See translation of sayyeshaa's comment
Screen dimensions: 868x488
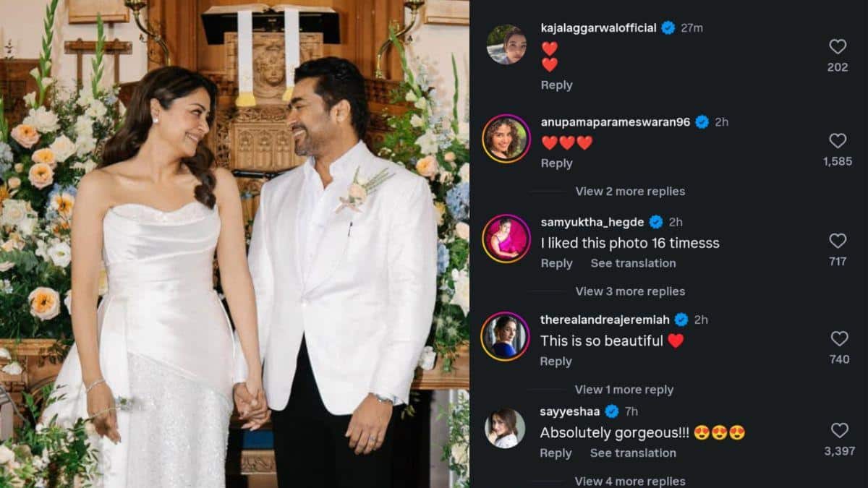pos(633,453)
